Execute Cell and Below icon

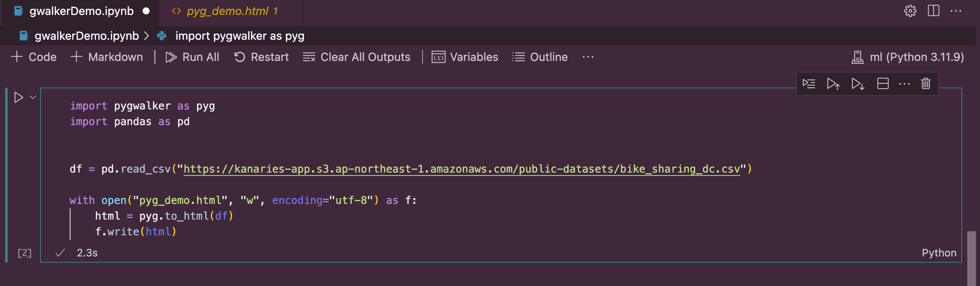pyautogui.click(x=857, y=84)
